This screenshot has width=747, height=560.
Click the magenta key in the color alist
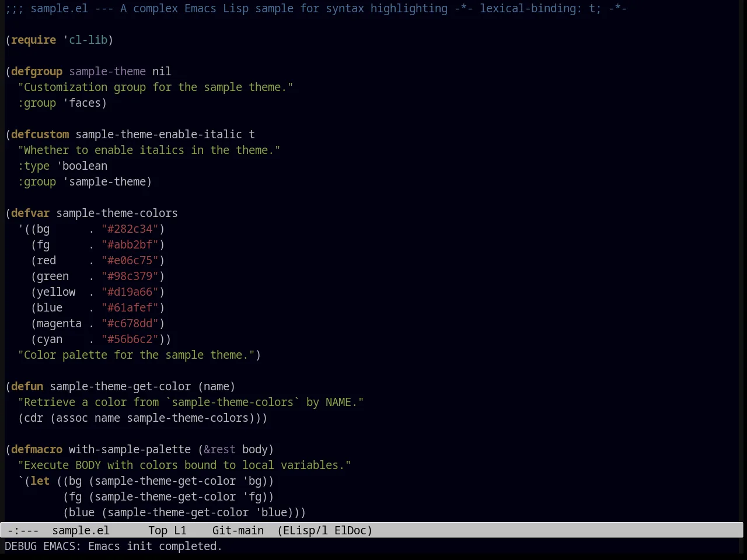[59, 323]
